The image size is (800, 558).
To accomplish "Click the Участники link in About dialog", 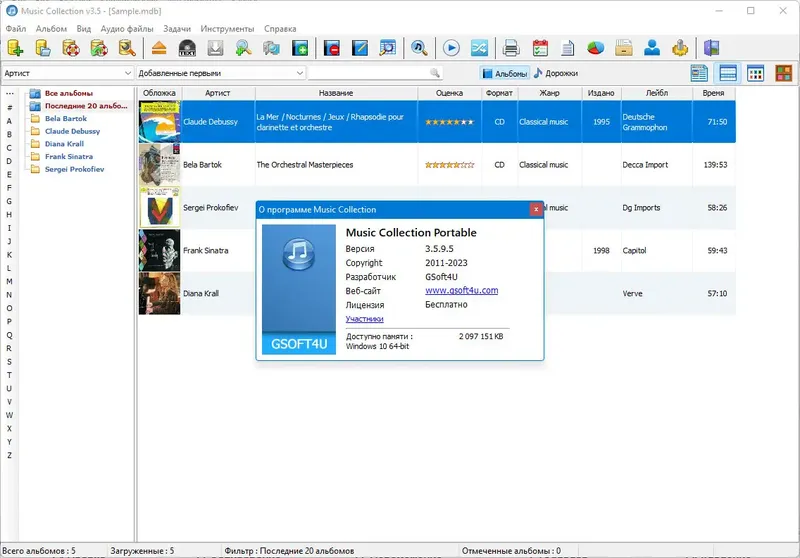I will 364,319.
